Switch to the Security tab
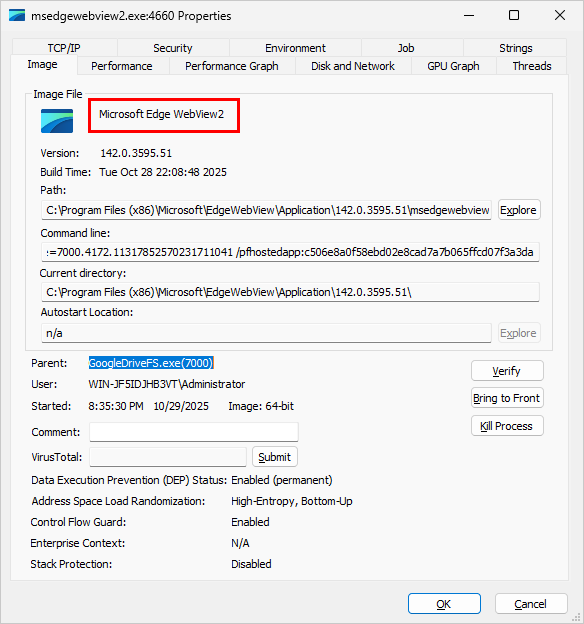 (x=173, y=48)
